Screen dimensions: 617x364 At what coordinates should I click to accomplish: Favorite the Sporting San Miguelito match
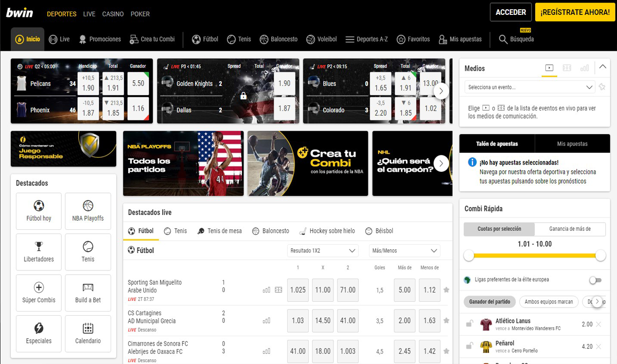[446, 290]
